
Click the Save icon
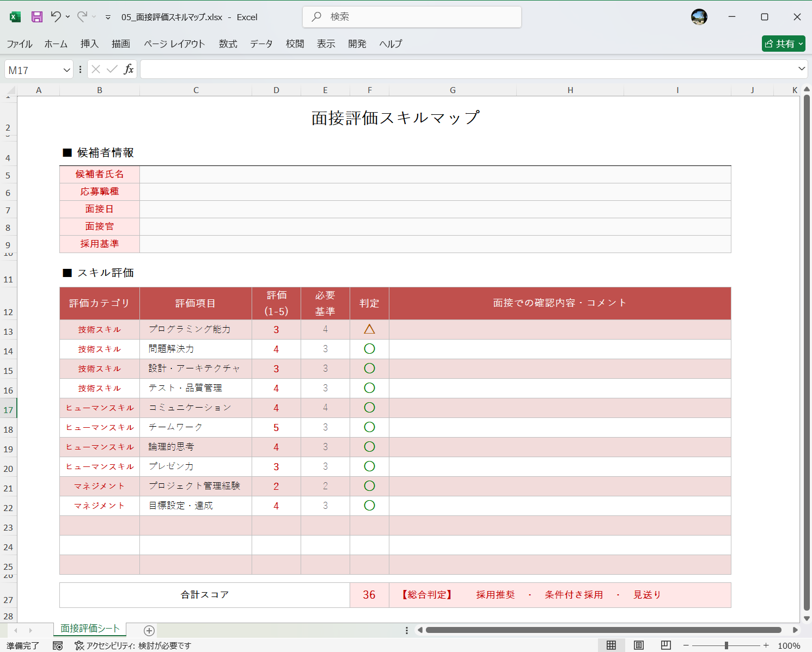(x=36, y=17)
